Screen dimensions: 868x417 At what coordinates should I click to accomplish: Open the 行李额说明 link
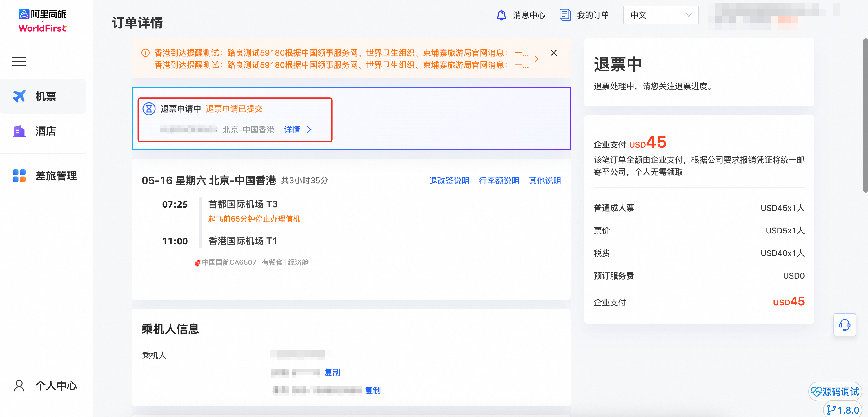499,181
